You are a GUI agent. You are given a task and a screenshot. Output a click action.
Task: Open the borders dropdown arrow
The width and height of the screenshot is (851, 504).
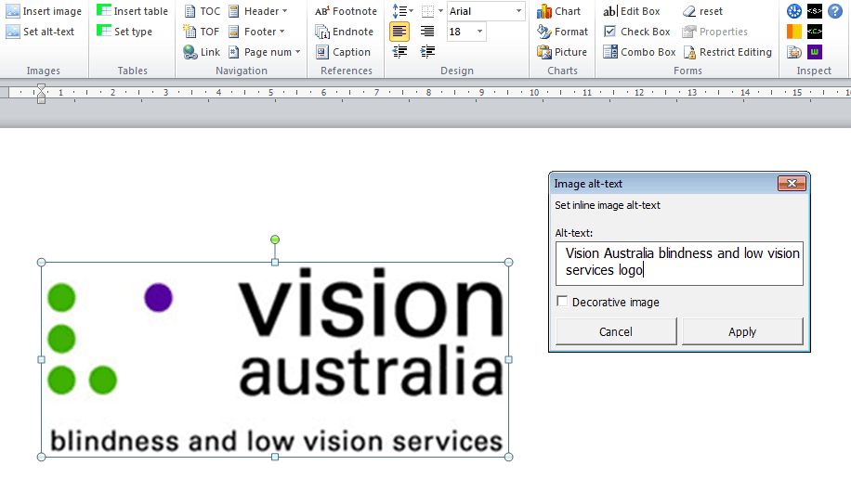[x=440, y=11]
